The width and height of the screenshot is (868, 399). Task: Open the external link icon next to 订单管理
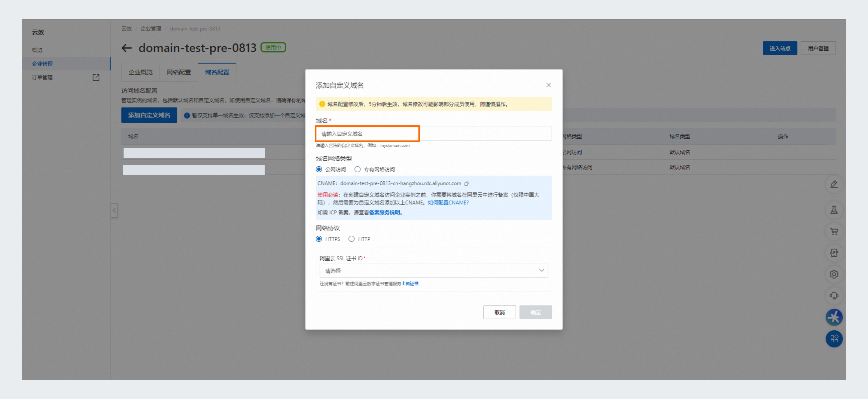coord(96,77)
